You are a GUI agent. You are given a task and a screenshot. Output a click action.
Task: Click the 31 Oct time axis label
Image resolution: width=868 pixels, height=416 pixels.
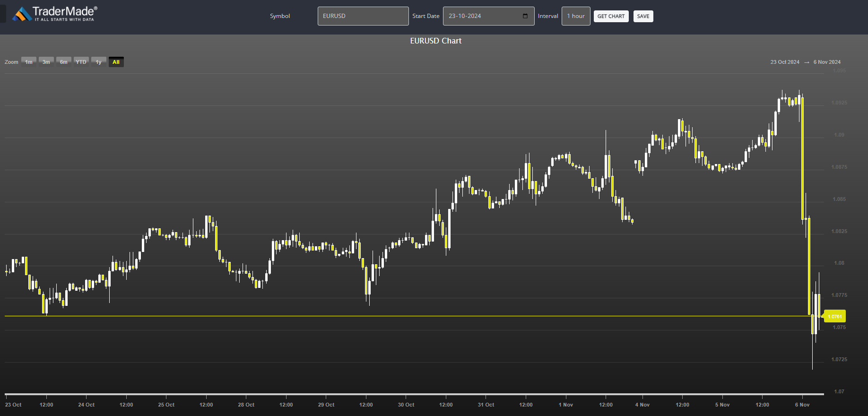(x=486, y=405)
